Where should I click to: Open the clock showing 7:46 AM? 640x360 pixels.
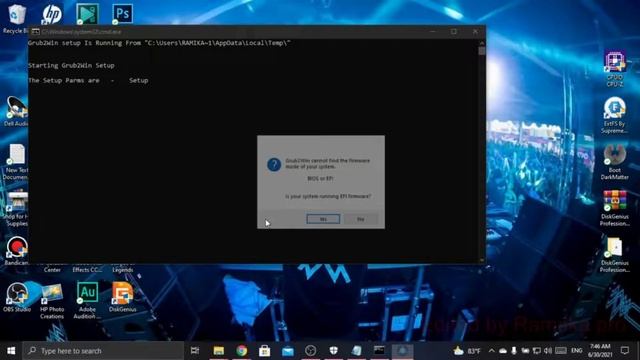600,351
